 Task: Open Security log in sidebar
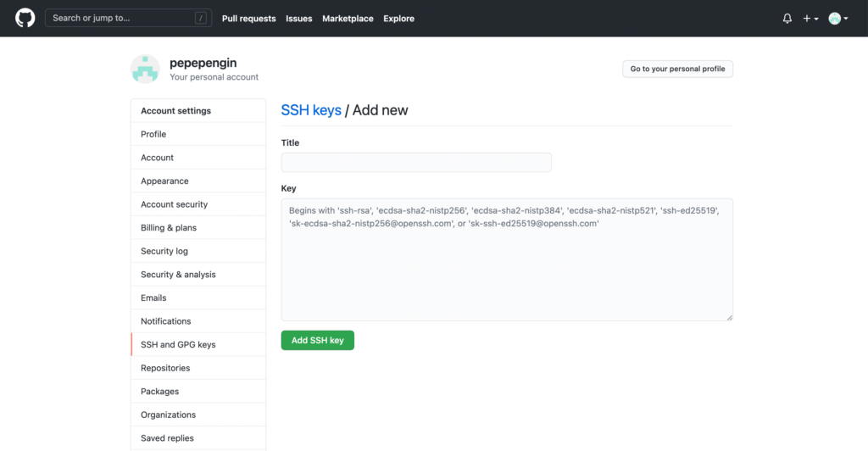(198, 251)
